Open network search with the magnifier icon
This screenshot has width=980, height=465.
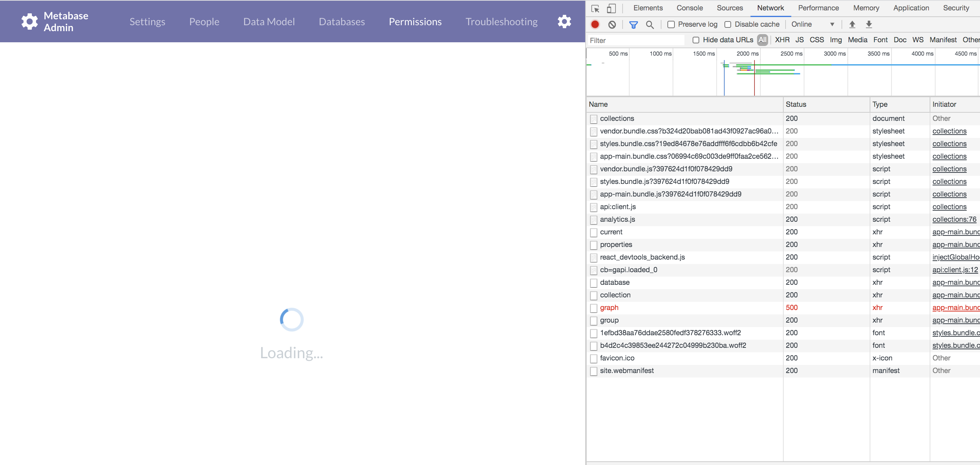[x=650, y=24]
